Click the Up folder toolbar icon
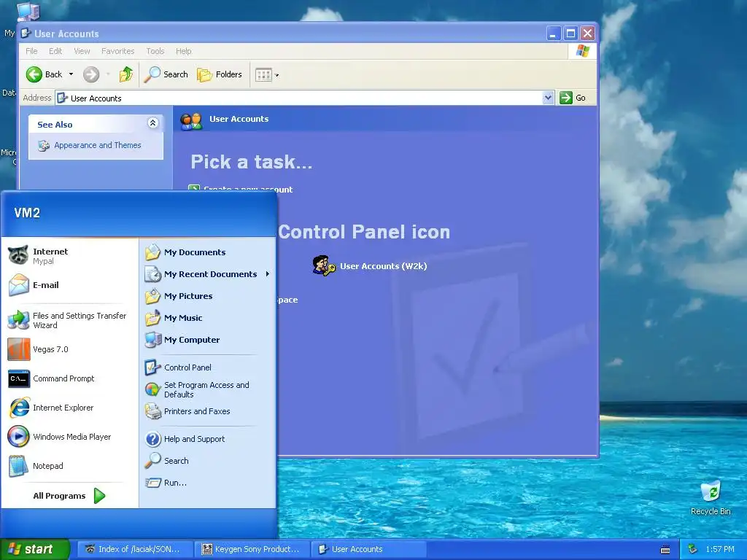The height and width of the screenshot is (560, 747). 126,74
